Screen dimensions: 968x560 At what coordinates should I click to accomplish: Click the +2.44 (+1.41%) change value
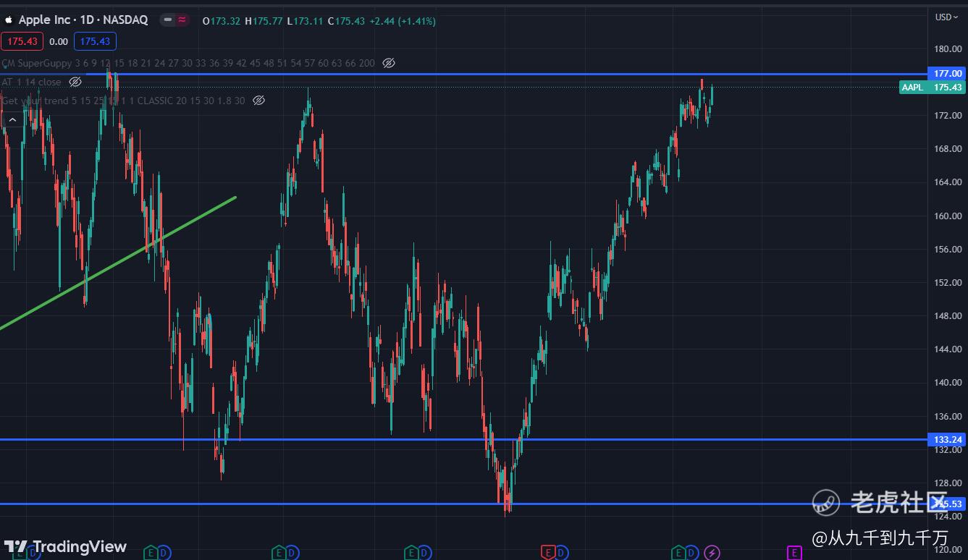tap(403, 21)
